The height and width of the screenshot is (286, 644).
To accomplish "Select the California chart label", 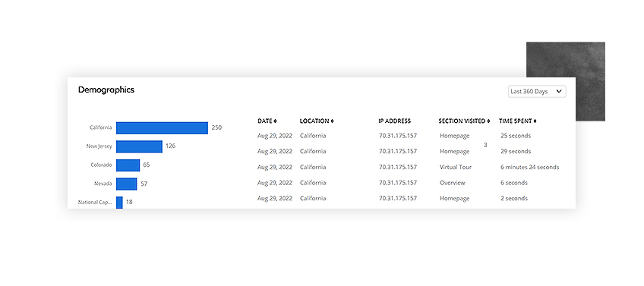I will [100, 127].
